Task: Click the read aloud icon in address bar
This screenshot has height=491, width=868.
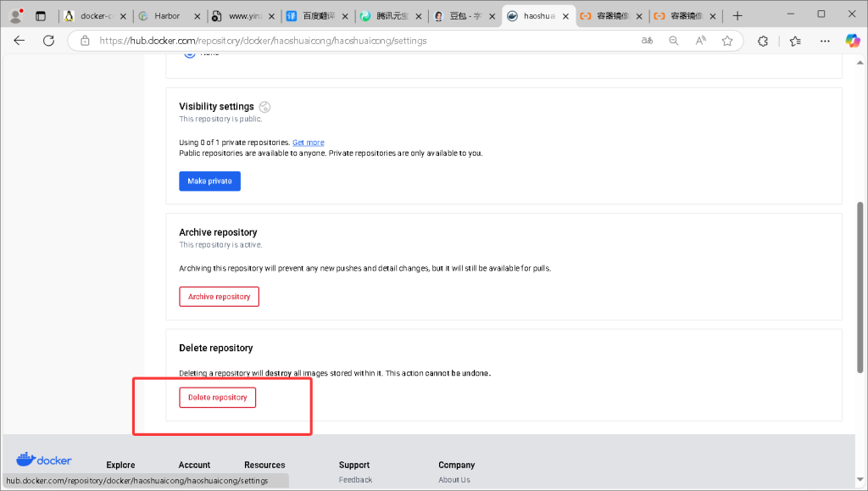Action: point(700,41)
